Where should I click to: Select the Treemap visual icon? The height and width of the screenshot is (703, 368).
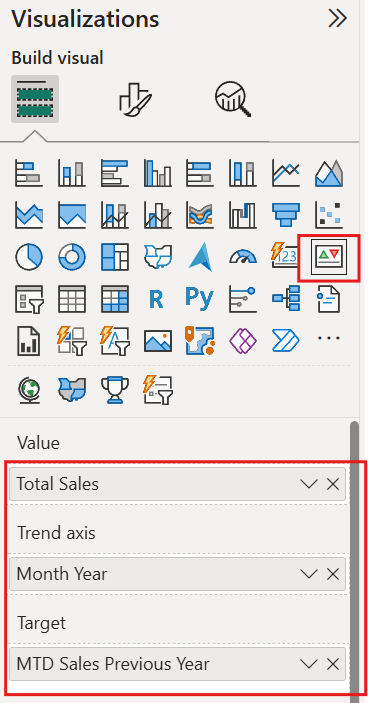point(115,256)
